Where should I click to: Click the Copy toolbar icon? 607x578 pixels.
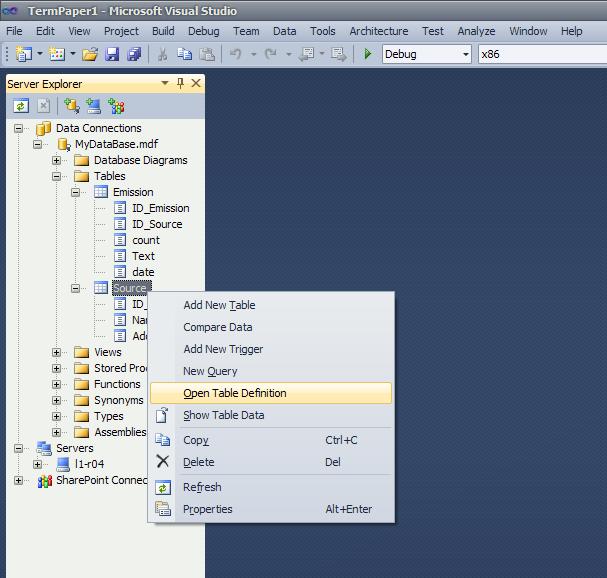[x=185, y=54]
